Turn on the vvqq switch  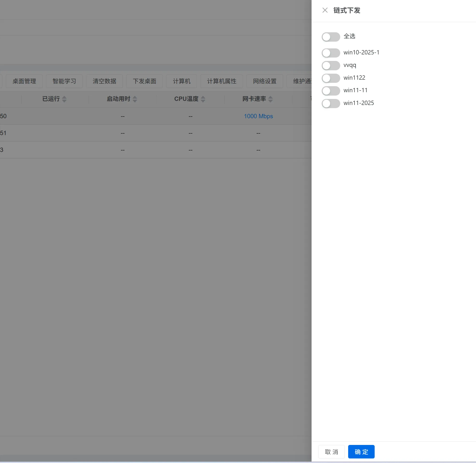click(331, 65)
